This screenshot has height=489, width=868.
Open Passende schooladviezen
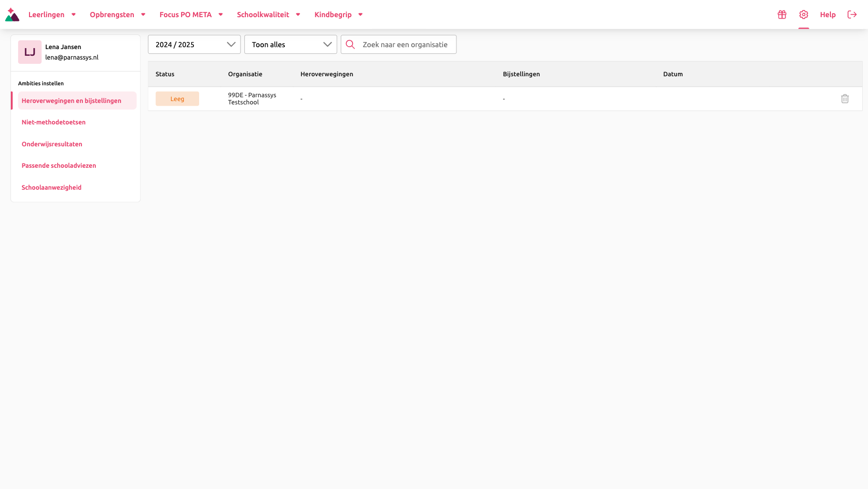59,165
